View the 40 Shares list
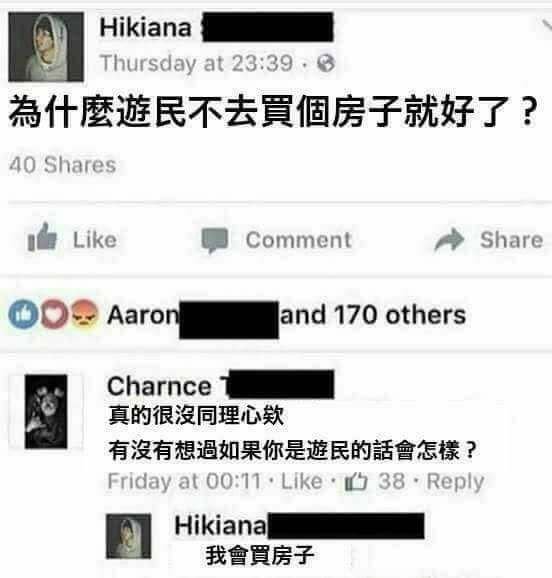The image size is (552, 578). click(x=63, y=165)
